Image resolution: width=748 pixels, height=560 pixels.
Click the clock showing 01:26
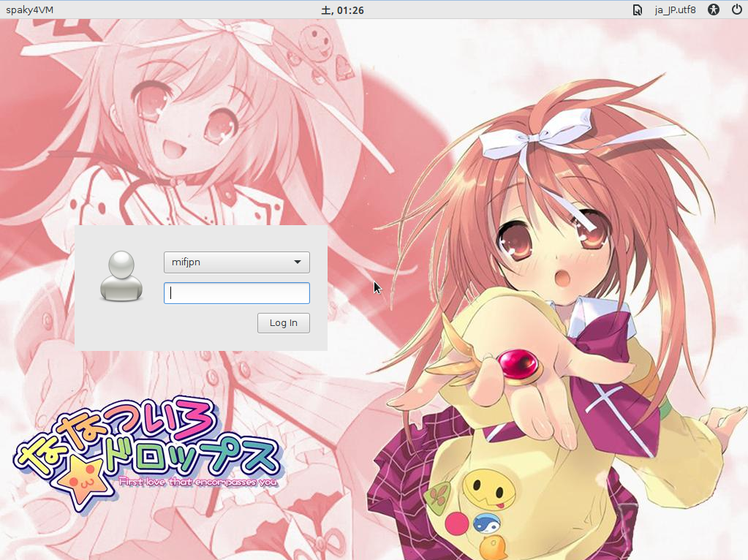click(342, 10)
